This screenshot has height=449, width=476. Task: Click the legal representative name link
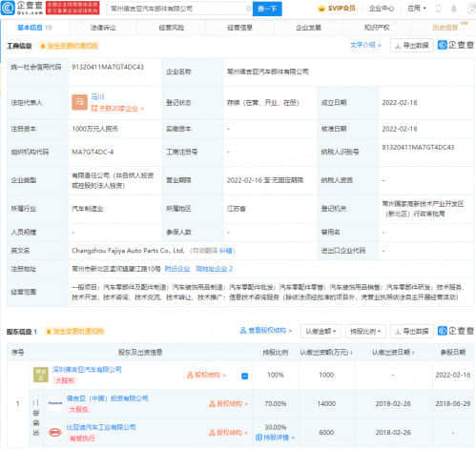click(97, 96)
